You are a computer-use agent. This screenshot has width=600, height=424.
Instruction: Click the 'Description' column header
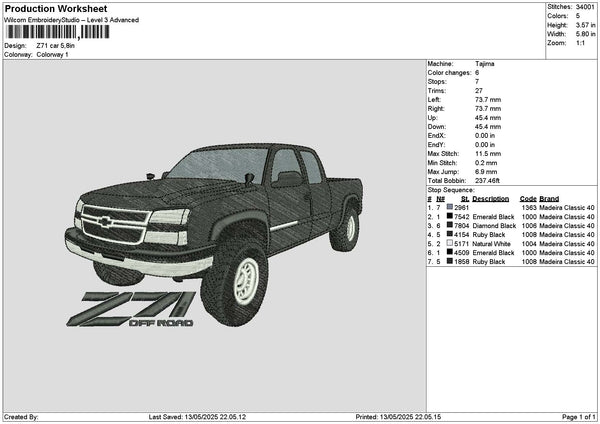[491, 199]
